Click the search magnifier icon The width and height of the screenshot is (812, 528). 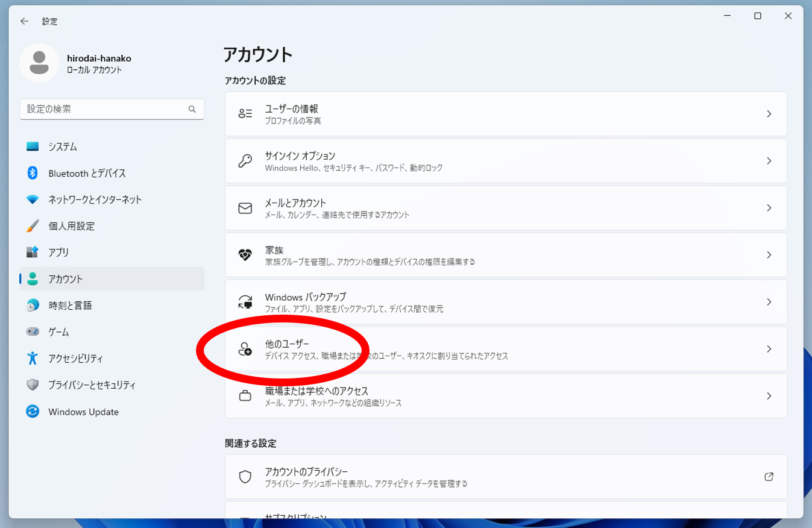pyautogui.click(x=192, y=109)
